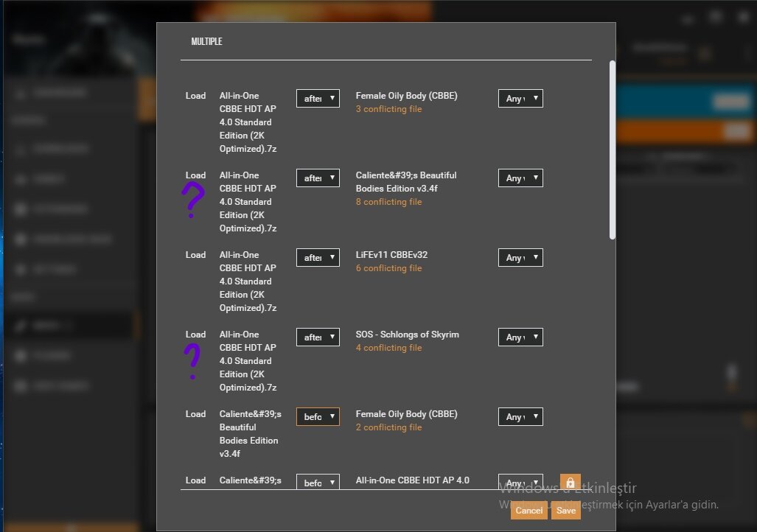Expand Any version dropdown in 8 conflicting file row
The height and width of the screenshot is (532, 757).
click(x=520, y=178)
